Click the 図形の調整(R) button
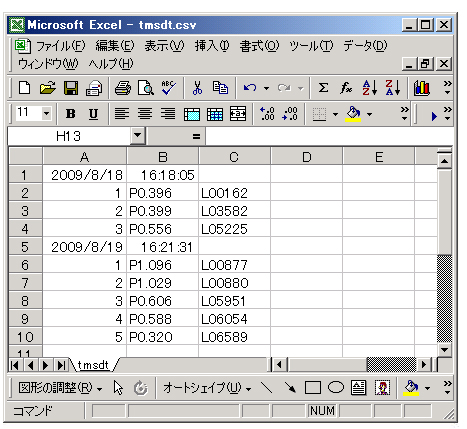Viewport: 467px width, 429px height. click(x=60, y=388)
